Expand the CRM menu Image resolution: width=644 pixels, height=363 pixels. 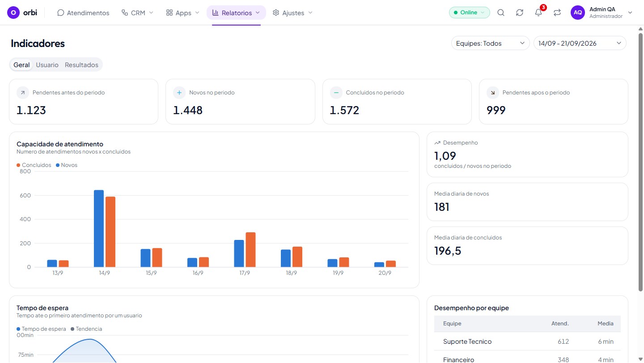point(137,13)
